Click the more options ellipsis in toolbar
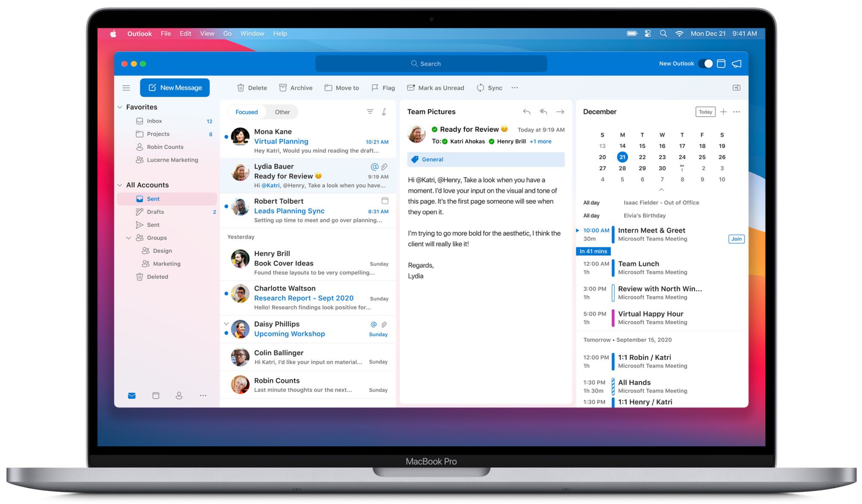This screenshot has height=504, width=862. (x=515, y=87)
